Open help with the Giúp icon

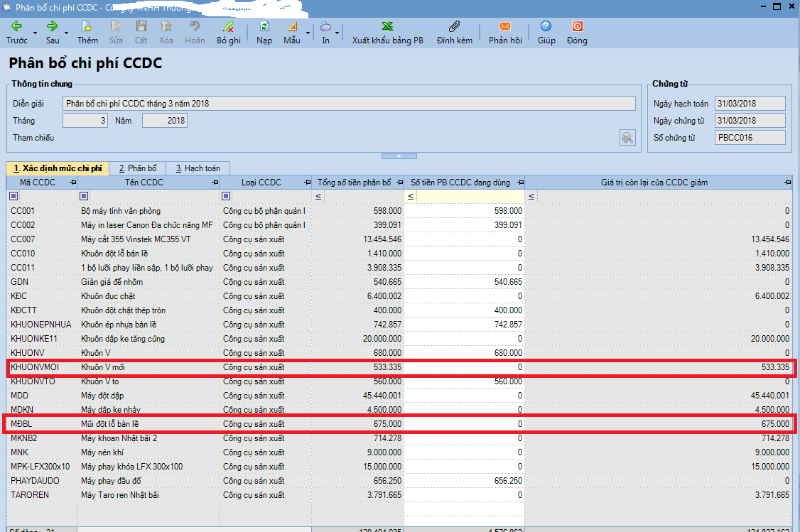(x=546, y=26)
